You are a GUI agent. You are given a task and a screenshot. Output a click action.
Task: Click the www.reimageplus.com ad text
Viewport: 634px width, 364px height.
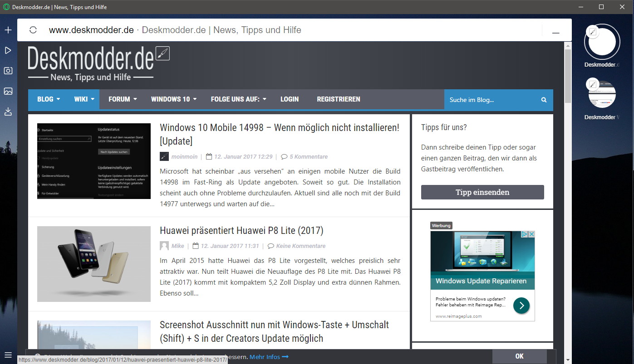(459, 316)
